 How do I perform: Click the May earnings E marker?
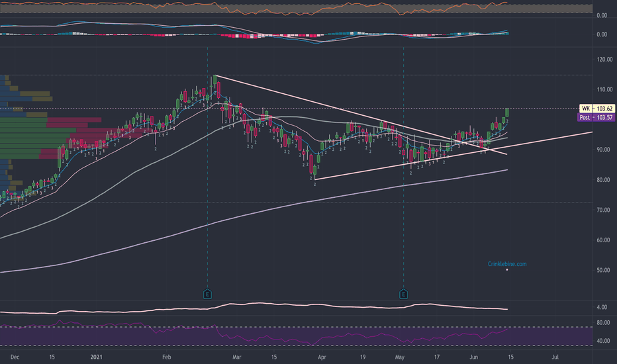(403, 294)
